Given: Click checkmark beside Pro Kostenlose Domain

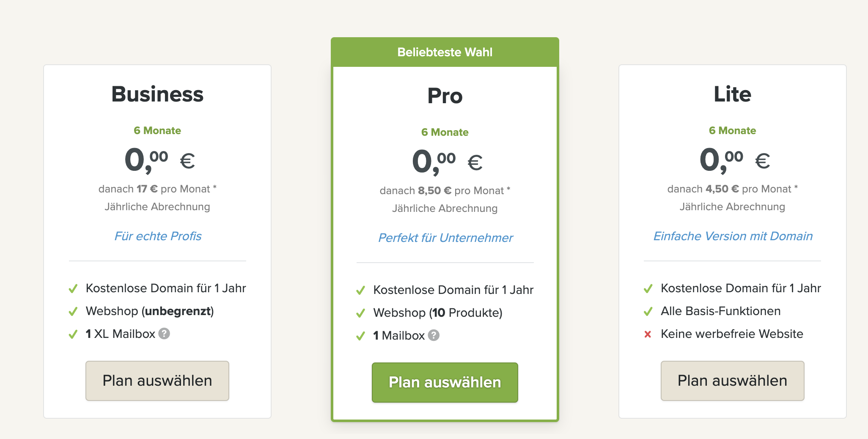Looking at the screenshot, I should [360, 291].
